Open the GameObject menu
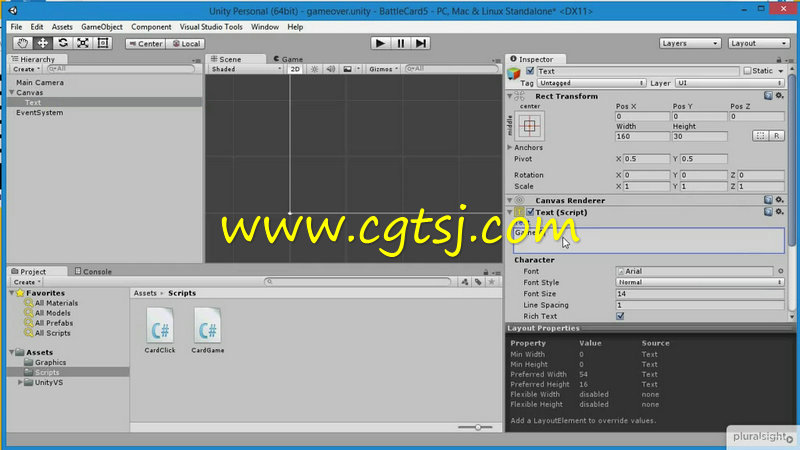The image size is (800, 450). point(102,27)
